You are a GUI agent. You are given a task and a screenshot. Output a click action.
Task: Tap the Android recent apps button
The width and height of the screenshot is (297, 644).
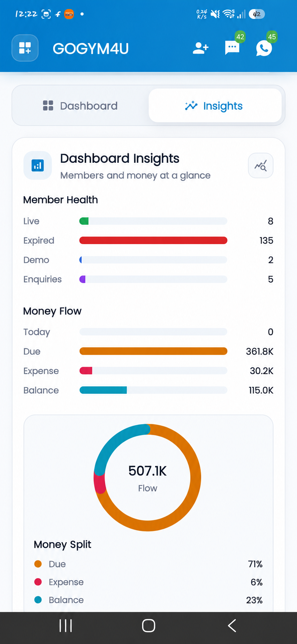coord(66,626)
